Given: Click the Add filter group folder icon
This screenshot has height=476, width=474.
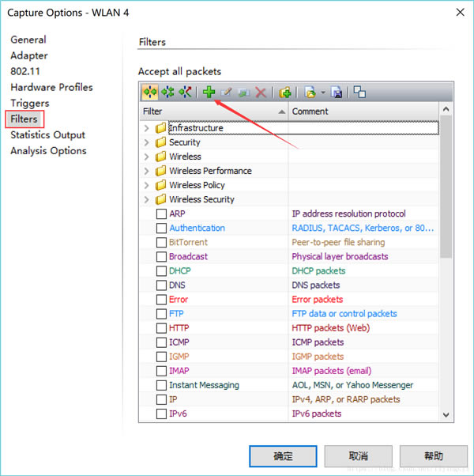Looking at the screenshot, I should (x=285, y=93).
